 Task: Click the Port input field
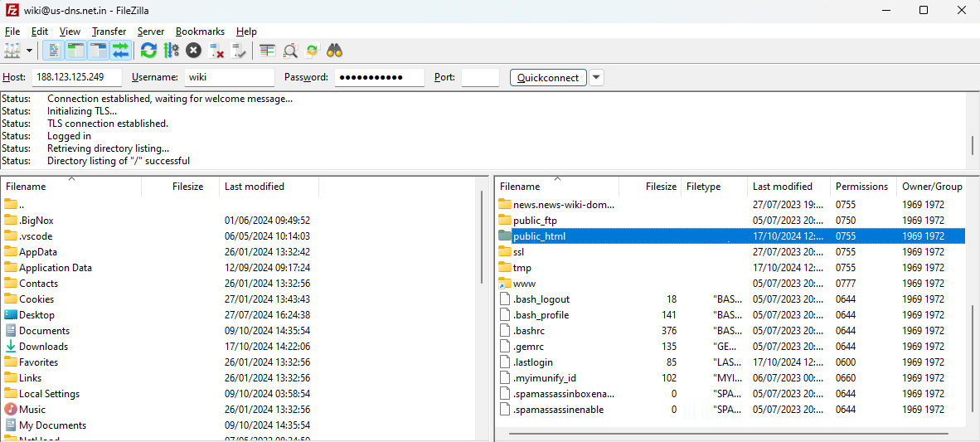tap(480, 77)
